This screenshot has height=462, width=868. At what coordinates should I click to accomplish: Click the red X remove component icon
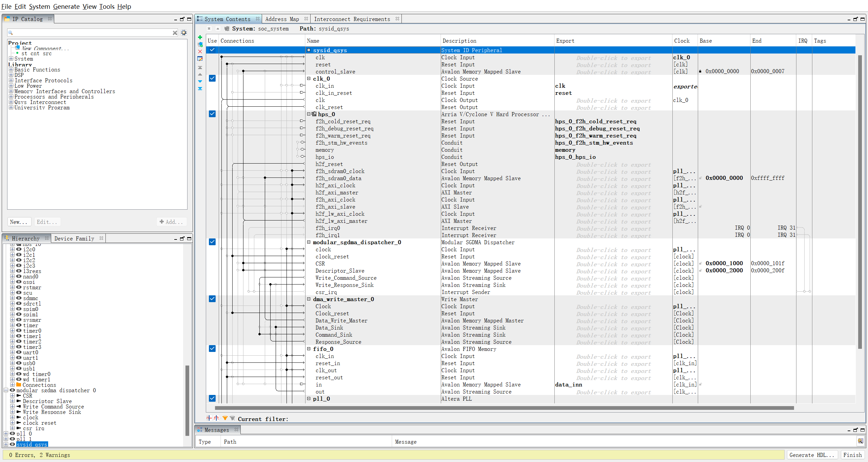tap(200, 51)
